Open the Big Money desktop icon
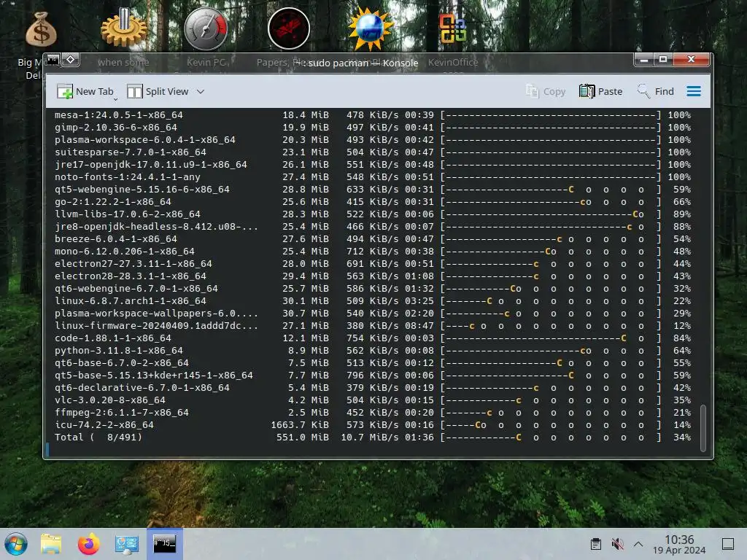 coord(41,29)
